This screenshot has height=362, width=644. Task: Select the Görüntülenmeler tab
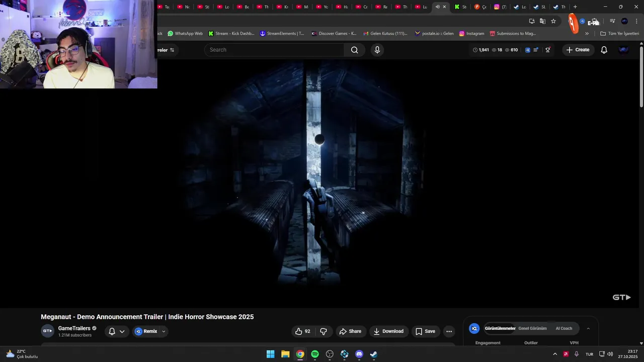(500, 328)
